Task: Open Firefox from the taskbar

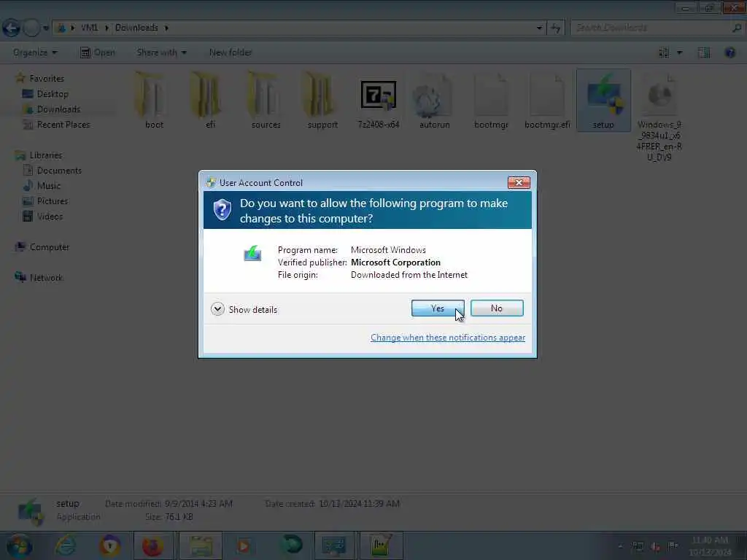Action: [152, 545]
